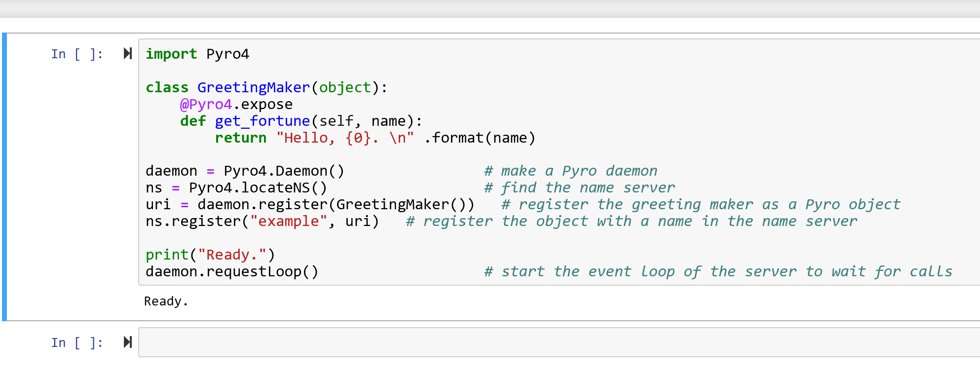Click 'uri = daemon.register(GreetingMaker())' code
The width and height of the screenshot is (980, 377).
[x=310, y=204]
